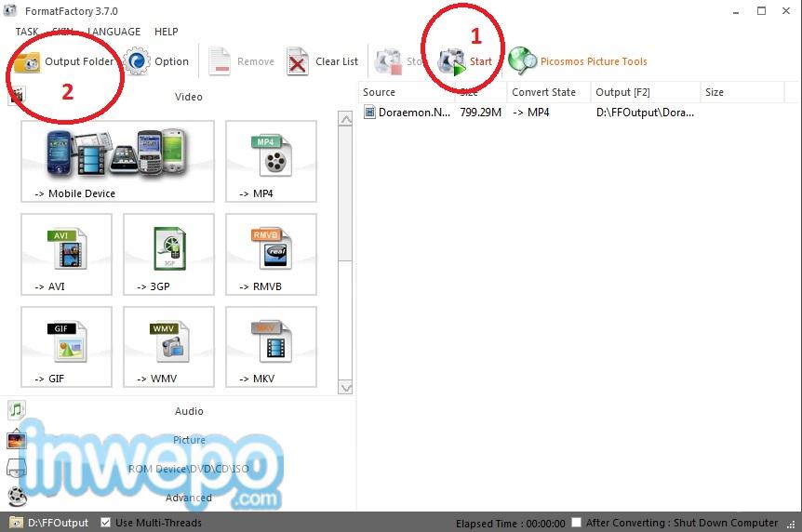Toggle the Use Multi-Threads checkbox
This screenshot has height=532, width=802.
click(105, 523)
